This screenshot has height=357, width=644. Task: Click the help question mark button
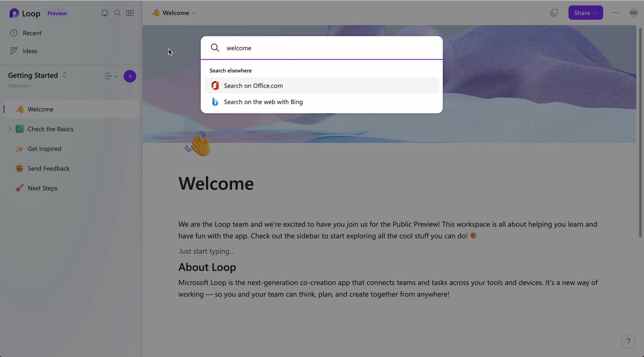click(628, 341)
